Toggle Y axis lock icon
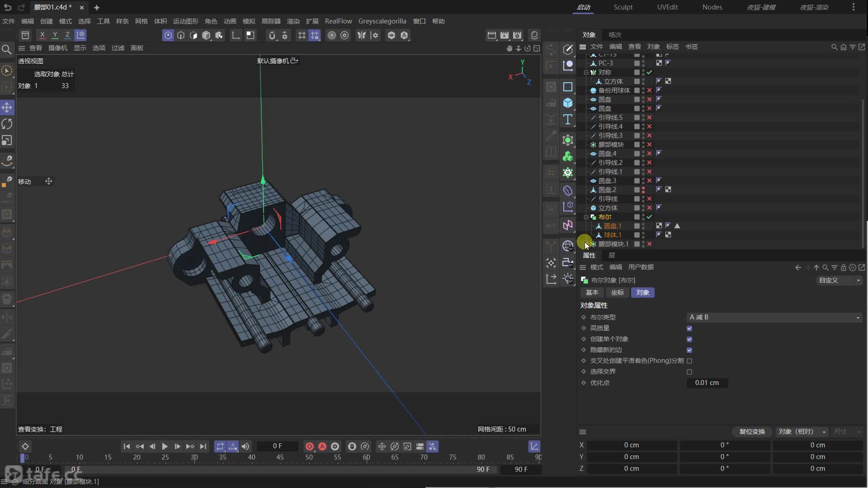 pyautogui.click(x=55, y=35)
